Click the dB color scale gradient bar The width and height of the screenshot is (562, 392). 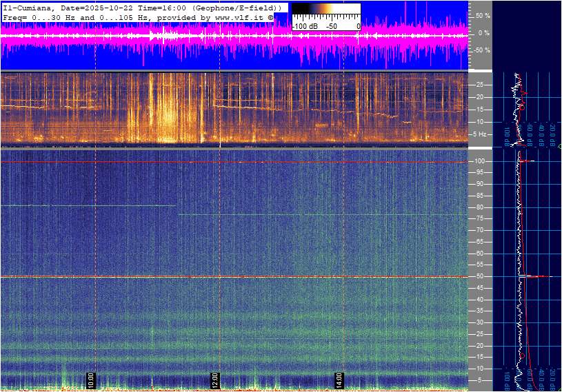325,9
